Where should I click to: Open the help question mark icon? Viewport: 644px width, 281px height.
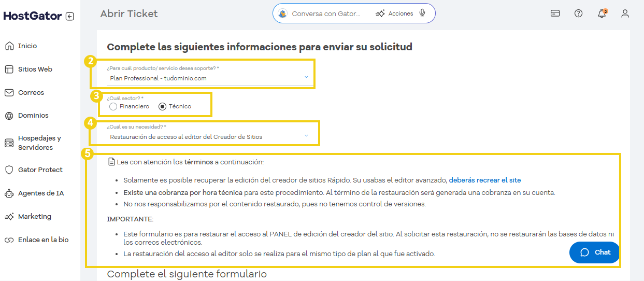point(579,13)
